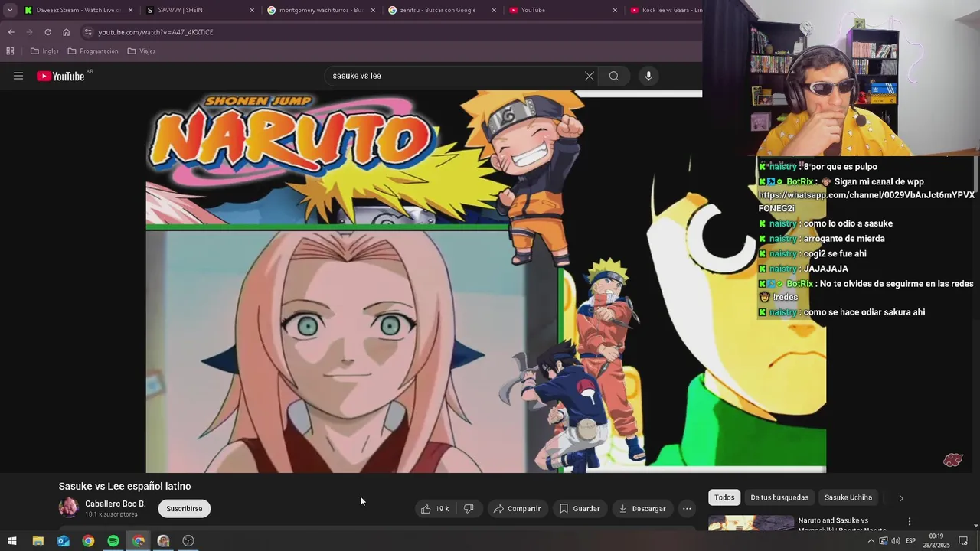
Task: Clear the search text with the X
Action: pyautogui.click(x=589, y=76)
